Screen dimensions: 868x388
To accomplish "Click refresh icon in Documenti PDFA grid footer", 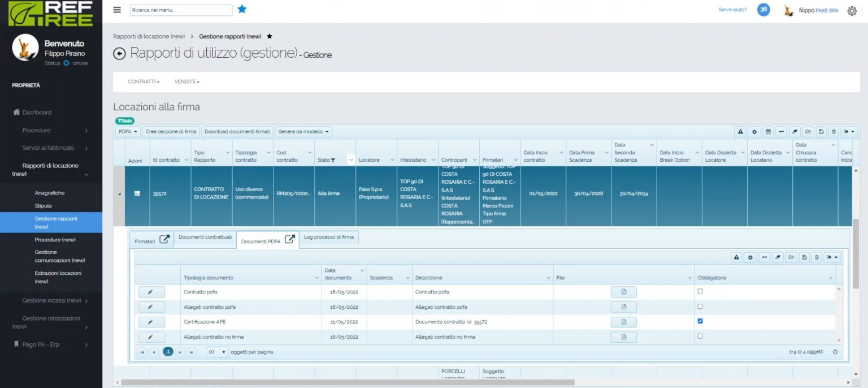I will [835, 352].
